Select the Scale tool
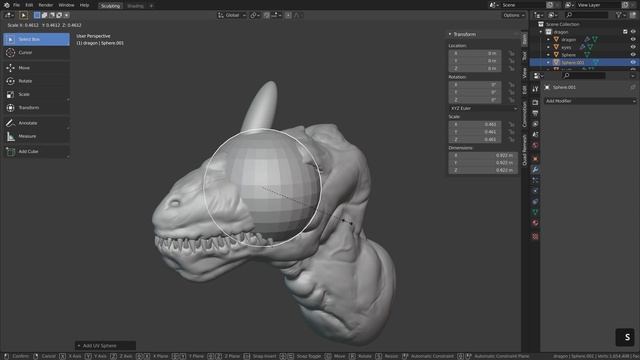The width and height of the screenshot is (640, 360). [x=36, y=94]
